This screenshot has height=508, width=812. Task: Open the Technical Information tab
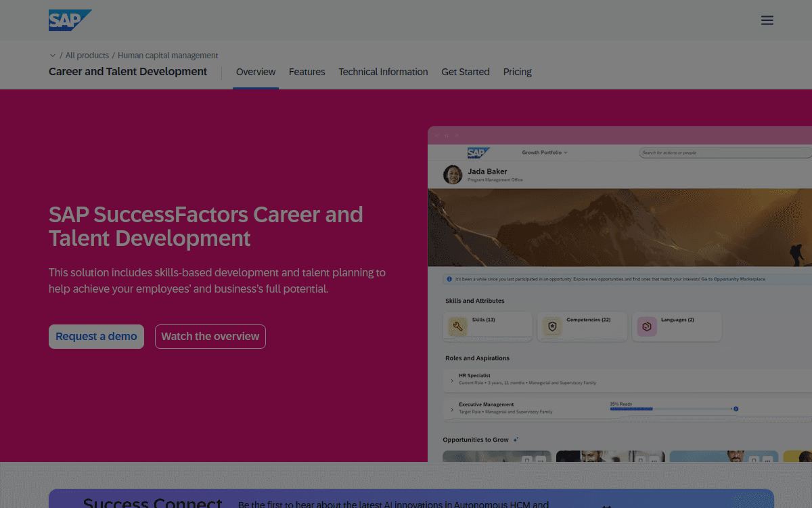pos(383,72)
